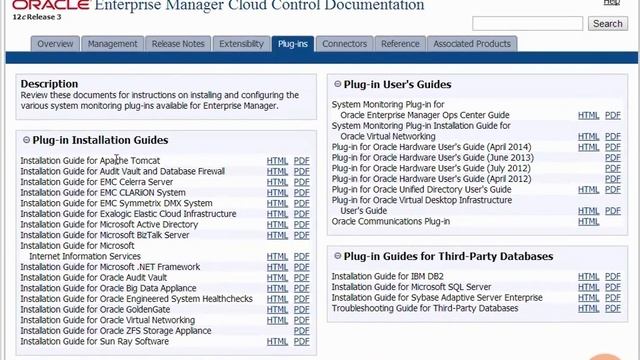Go to the Extensibility tab
The height and width of the screenshot is (360, 640).
(x=241, y=44)
